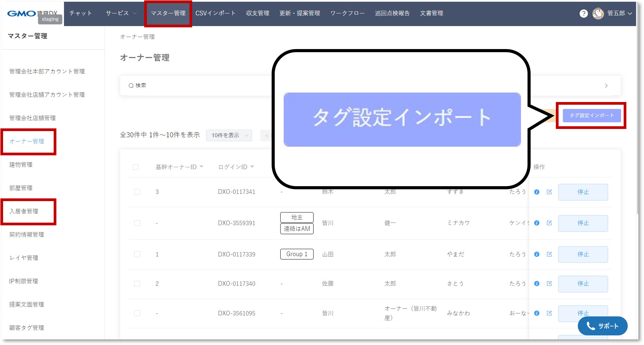
Task: Check the row checkbox for DXO-0117341
Action: point(137,192)
